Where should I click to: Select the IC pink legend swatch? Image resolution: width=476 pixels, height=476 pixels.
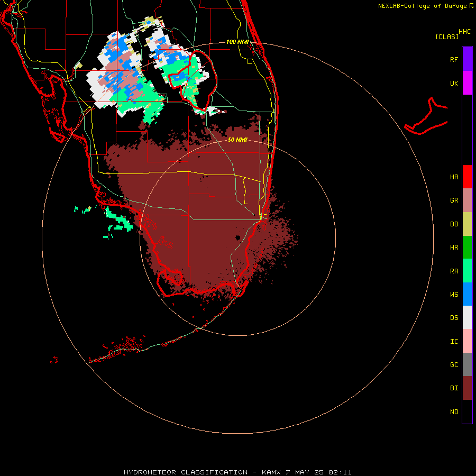tap(467, 341)
